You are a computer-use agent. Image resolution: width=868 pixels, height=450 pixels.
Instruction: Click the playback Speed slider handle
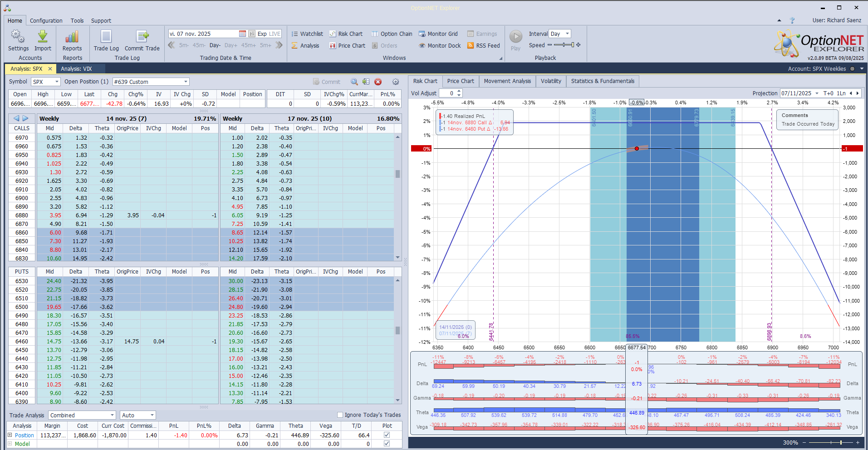click(573, 45)
